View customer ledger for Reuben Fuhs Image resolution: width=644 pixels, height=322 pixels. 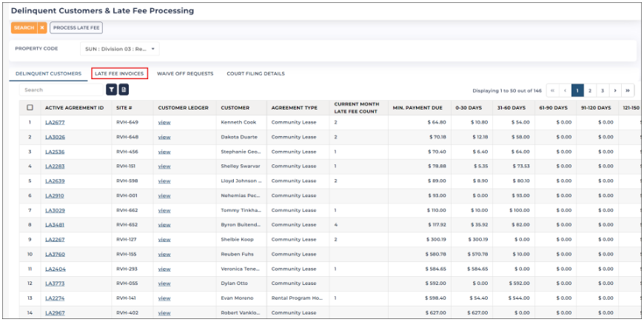pos(164,254)
